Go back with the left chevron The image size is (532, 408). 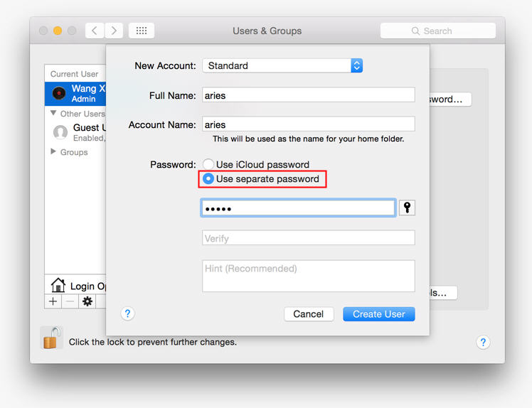[x=95, y=31]
